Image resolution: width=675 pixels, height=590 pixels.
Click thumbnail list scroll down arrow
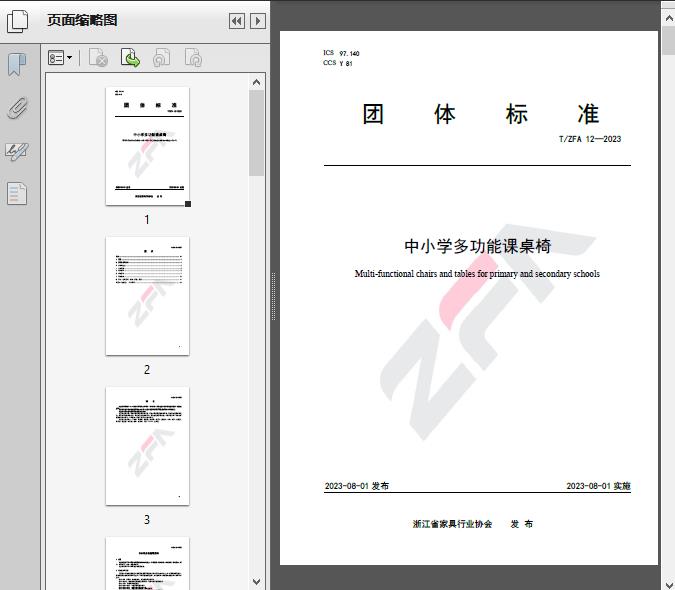coord(257,582)
